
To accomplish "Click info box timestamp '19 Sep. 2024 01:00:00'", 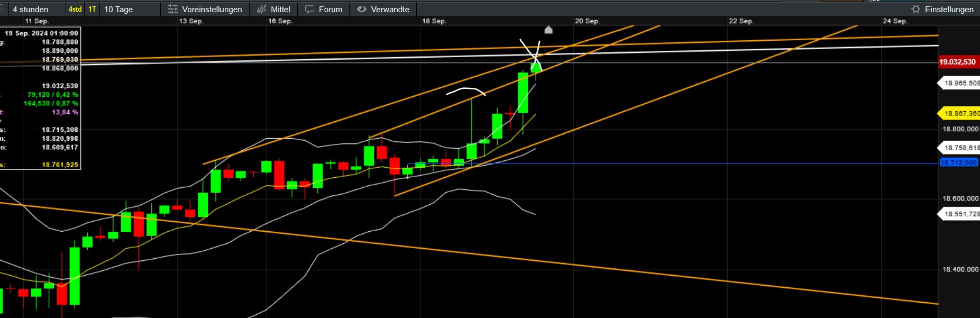I will click(41, 33).
